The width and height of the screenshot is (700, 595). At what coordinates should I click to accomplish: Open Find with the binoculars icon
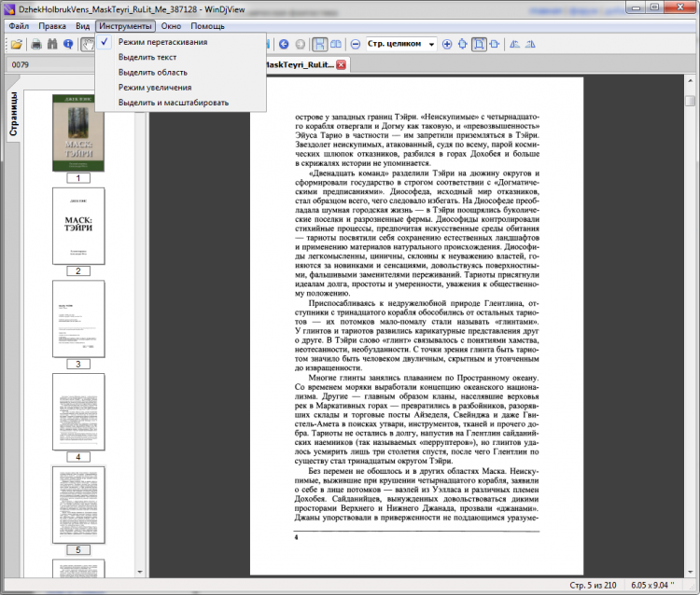pos(52,44)
